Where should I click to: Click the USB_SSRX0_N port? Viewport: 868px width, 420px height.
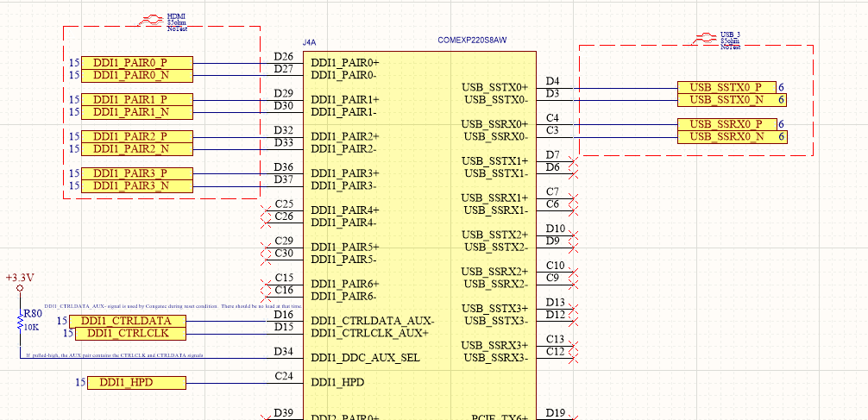coord(732,136)
